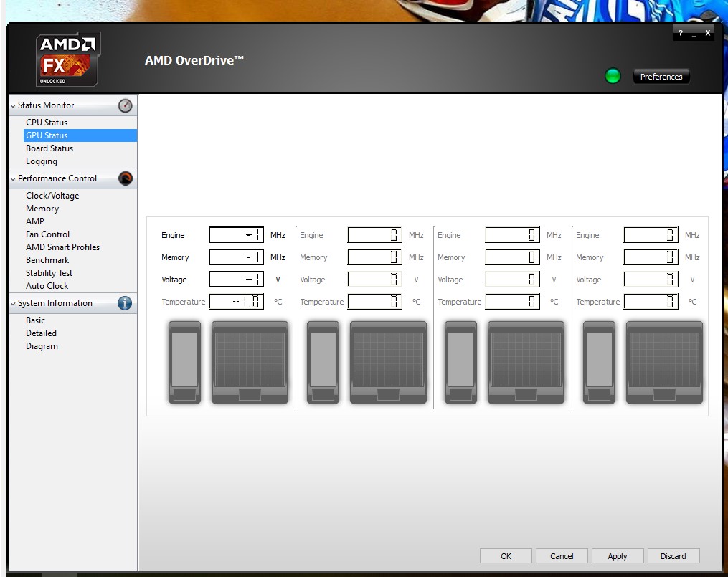The width and height of the screenshot is (728, 577).
Task: Click third GPU narrow temperature gauge
Action: point(460,362)
